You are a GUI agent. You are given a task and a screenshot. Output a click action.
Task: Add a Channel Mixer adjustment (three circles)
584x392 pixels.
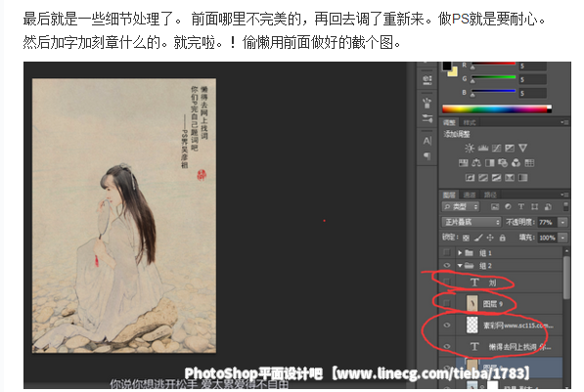[x=516, y=162]
